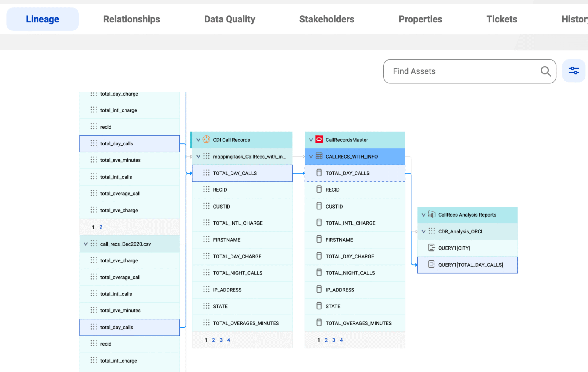The image size is (588, 372).
Task: Select the CDI Call Records service icon
Action: coord(206,140)
